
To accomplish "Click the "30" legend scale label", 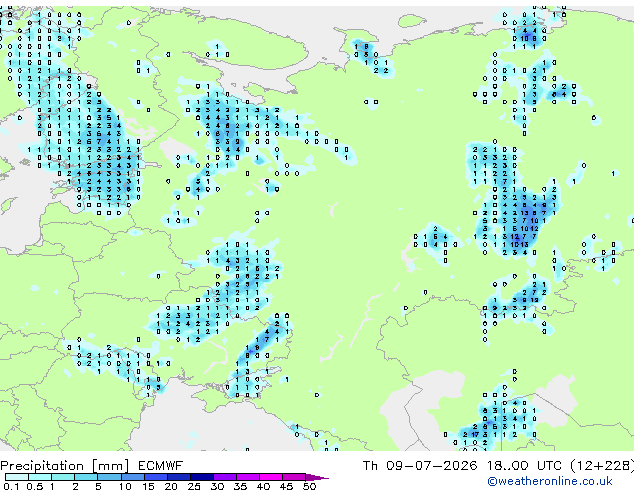I will click(x=217, y=486).
